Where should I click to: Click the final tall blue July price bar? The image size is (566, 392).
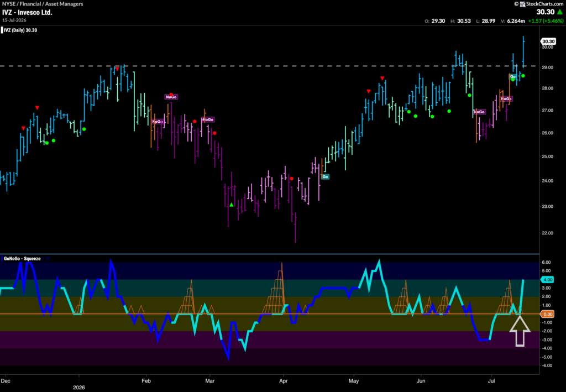coord(523,51)
